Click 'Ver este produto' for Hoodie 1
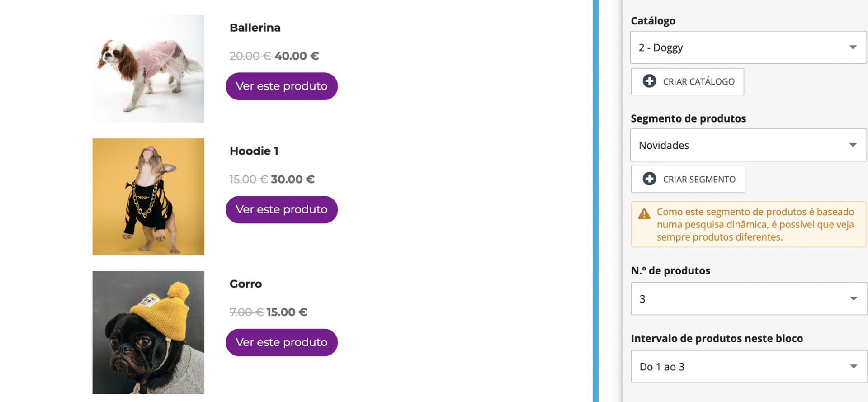868x402 pixels. pos(282,209)
